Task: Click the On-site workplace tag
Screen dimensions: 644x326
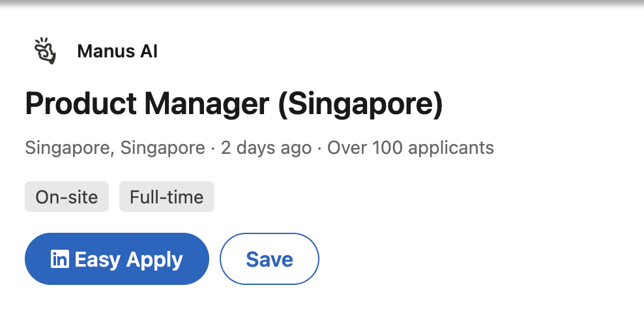Action: click(x=67, y=197)
